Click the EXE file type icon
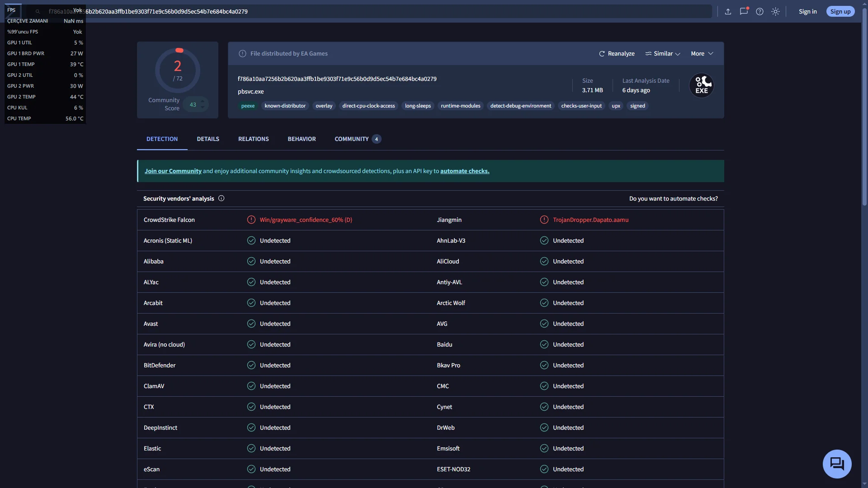Viewport: 868px width, 488px height. [701, 85]
